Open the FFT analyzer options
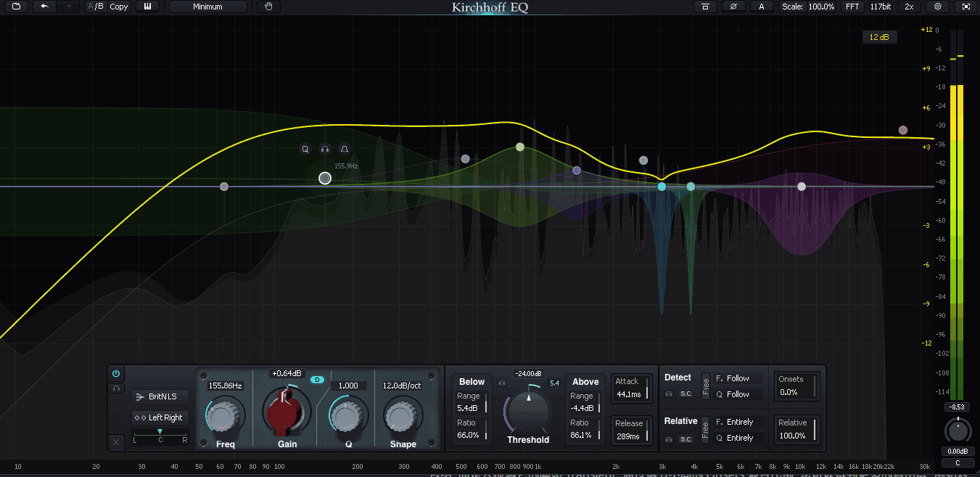 tap(852, 7)
